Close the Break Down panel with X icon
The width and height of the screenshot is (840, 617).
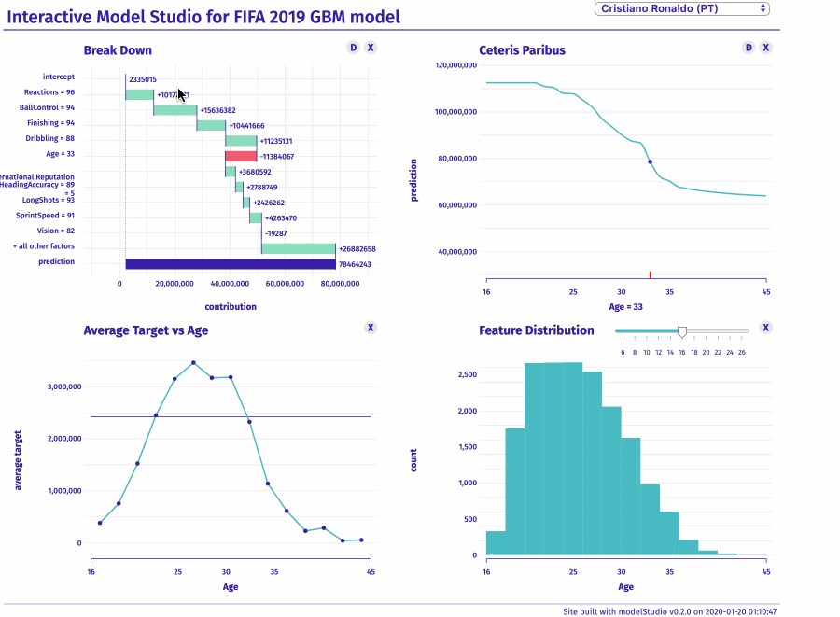click(370, 46)
